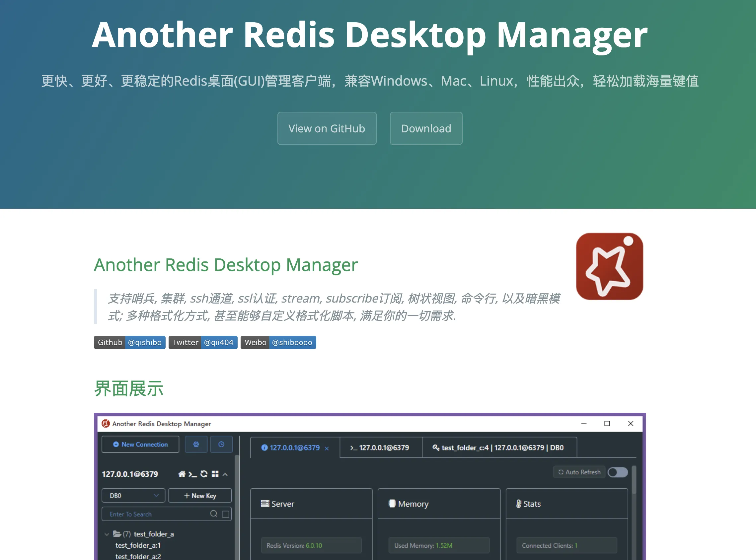Click the New Key button

click(x=200, y=496)
